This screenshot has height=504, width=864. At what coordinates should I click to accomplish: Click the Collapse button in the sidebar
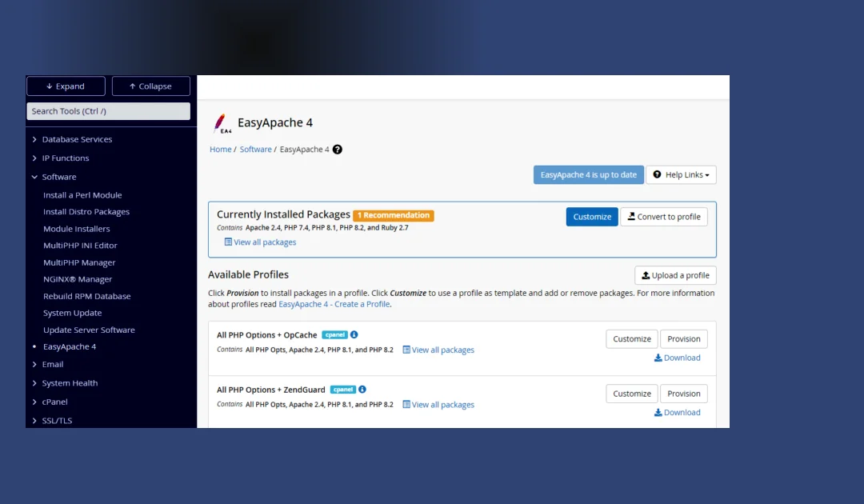tap(151, 86)
